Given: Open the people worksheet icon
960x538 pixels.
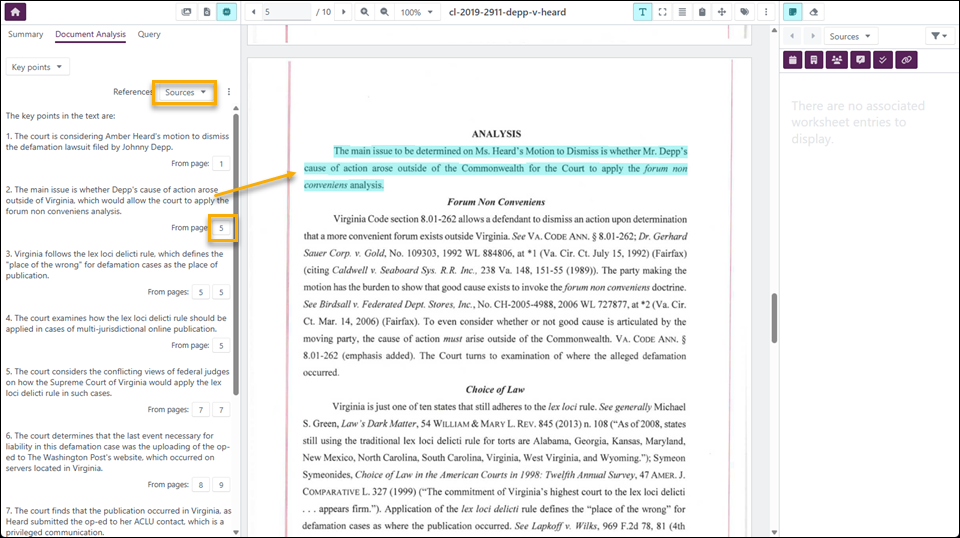Looking at the screenshot, I should pos(836,60).
